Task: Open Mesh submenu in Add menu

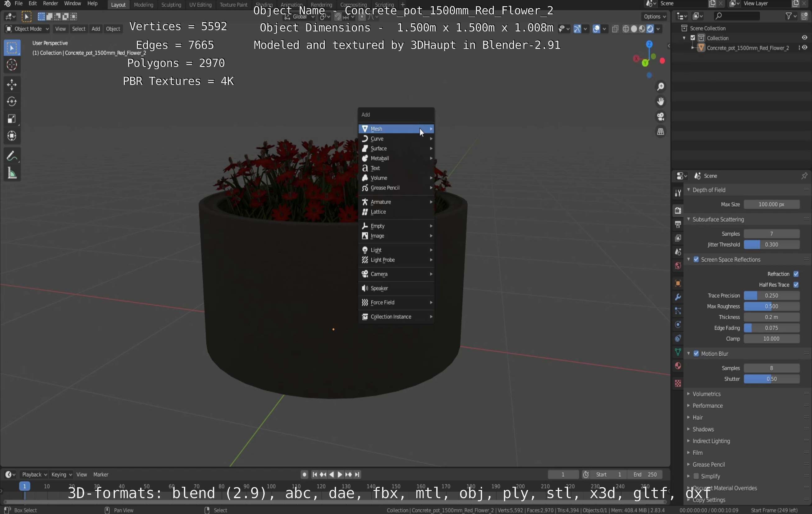Action: point(396,129)
